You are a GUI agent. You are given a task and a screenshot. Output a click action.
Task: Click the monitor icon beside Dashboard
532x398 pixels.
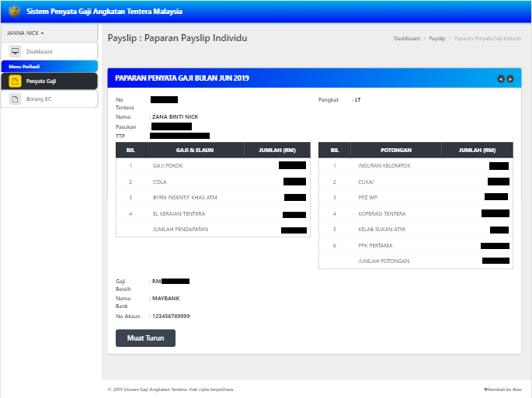point(15,51)
